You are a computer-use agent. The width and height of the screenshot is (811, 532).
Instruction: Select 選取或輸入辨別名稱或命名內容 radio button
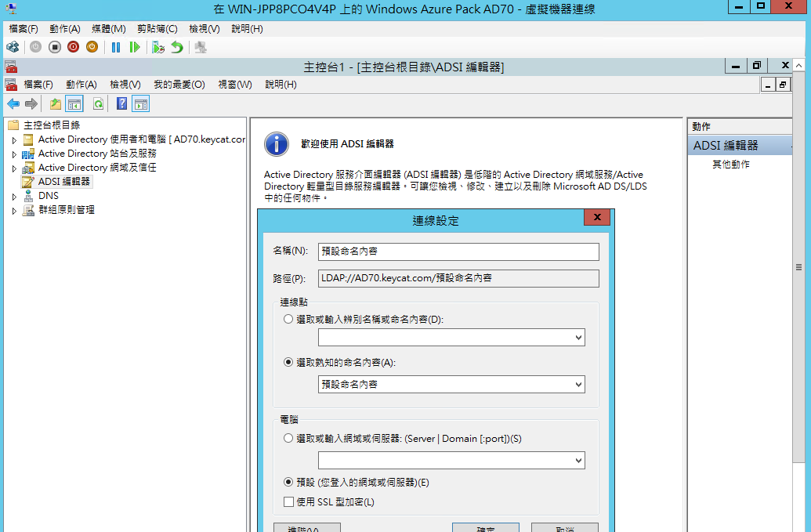tap(288, 320)
